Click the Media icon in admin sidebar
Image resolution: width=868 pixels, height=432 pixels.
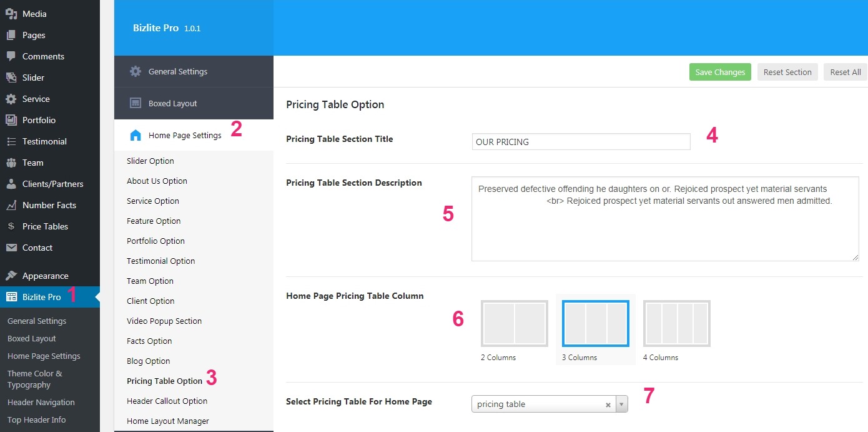point(11,14)
